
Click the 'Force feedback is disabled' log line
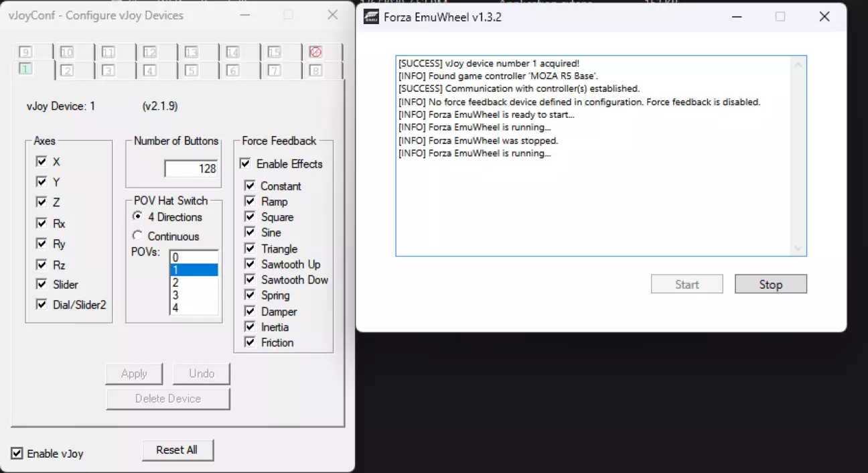pos(579,102)
